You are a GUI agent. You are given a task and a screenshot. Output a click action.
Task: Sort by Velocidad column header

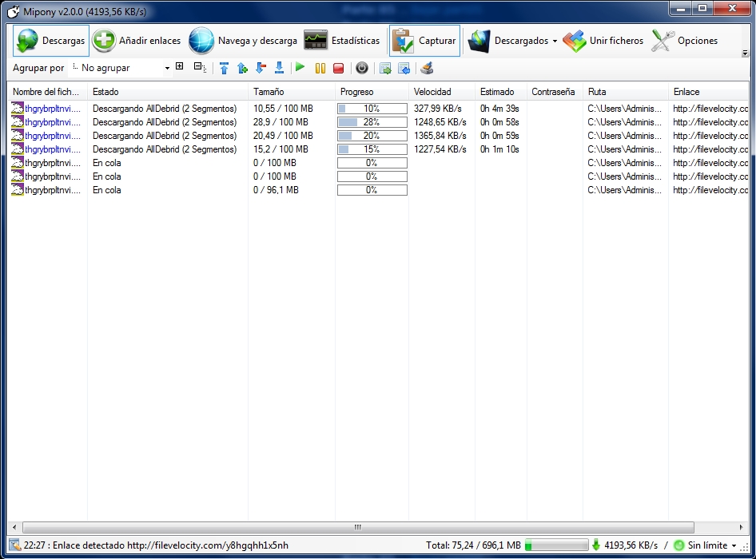tap(442, 92)
